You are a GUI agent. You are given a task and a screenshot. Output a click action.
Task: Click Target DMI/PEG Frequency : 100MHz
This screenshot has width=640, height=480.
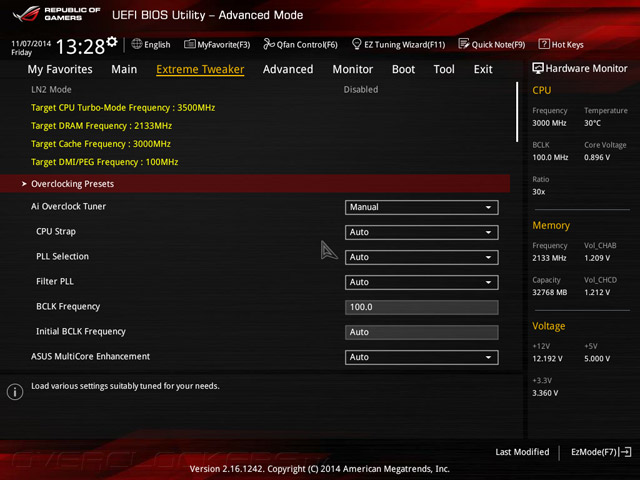point(104,162)
